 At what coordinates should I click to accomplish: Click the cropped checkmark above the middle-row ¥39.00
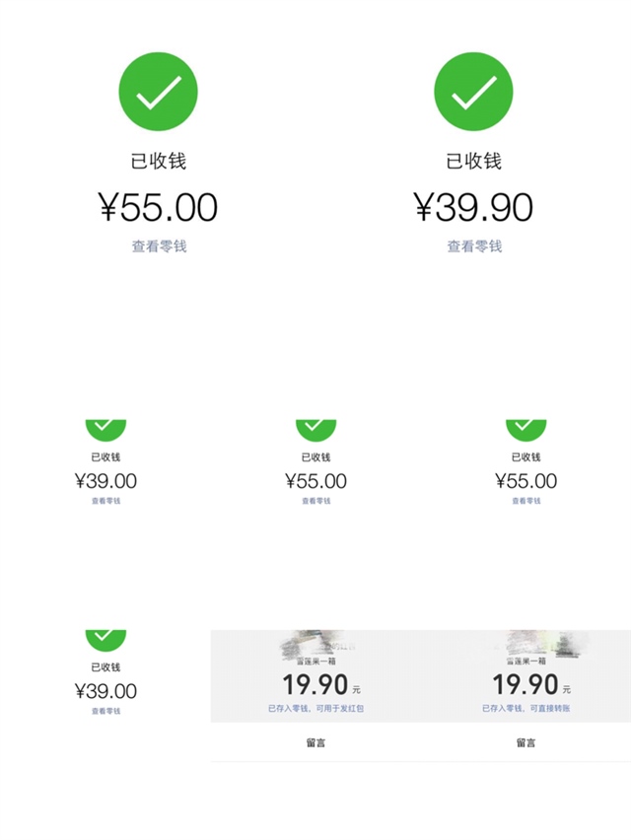pos(105,430)
